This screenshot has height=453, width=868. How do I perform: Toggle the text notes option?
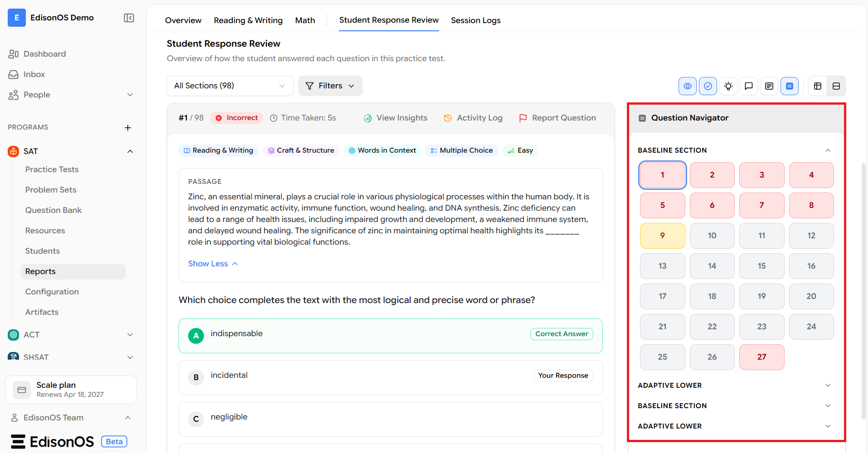click(769, 86)
